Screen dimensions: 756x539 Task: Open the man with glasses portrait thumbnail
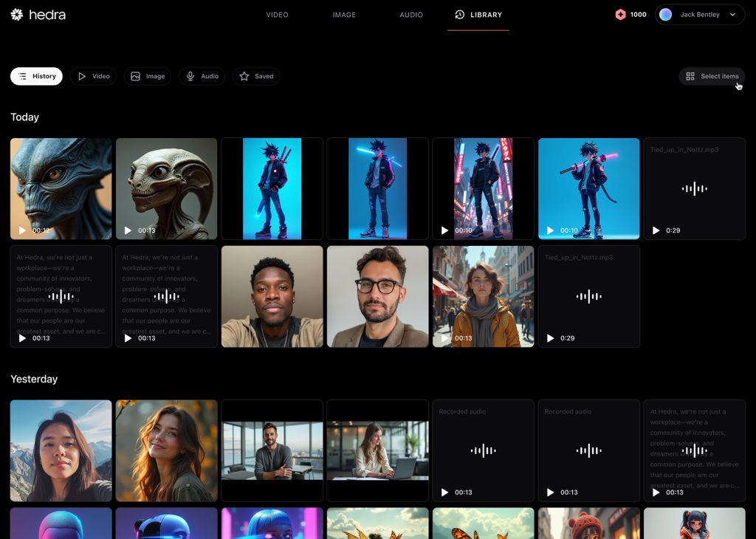377,296
